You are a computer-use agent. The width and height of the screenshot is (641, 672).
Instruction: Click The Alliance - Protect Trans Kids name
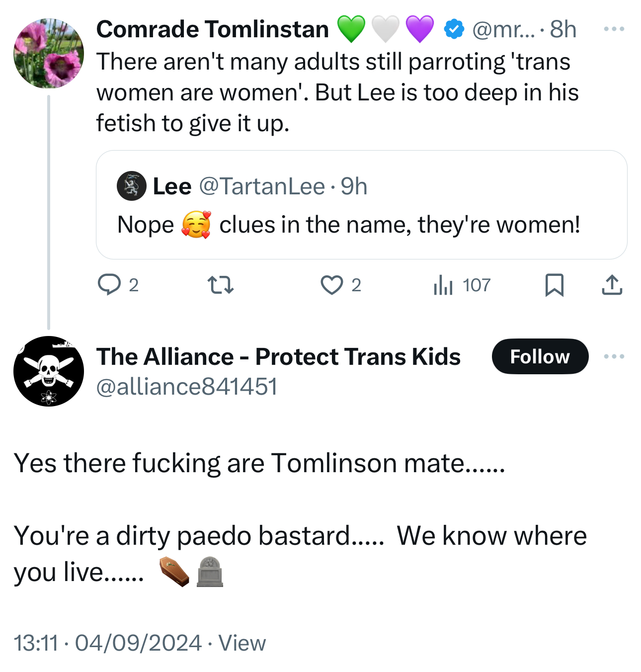pos(278,356)
